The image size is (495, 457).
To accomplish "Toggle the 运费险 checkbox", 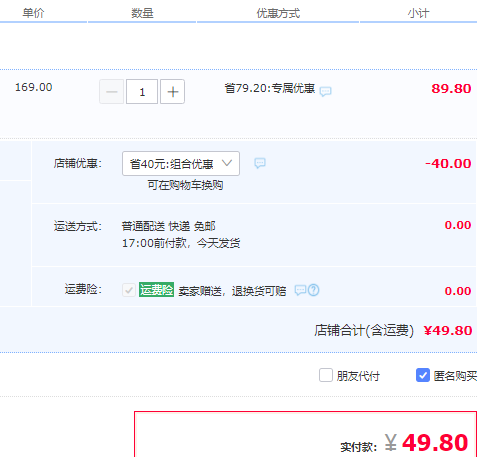I will click(x=129, y=290).
